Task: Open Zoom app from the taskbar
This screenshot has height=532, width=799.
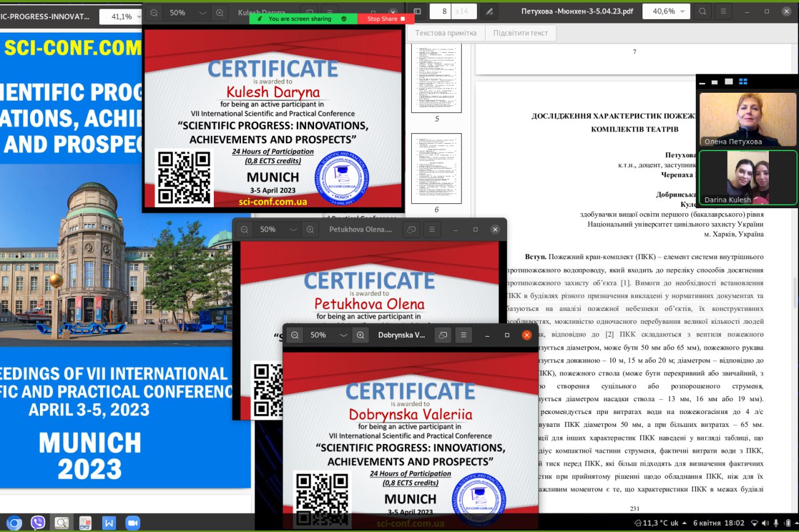Action: [x=132, y=523]
